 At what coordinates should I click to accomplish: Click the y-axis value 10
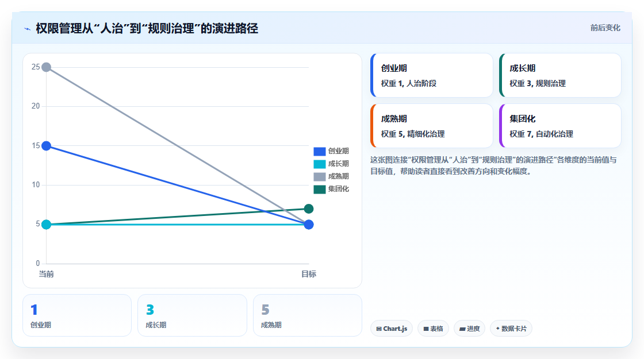click(36, 184)
